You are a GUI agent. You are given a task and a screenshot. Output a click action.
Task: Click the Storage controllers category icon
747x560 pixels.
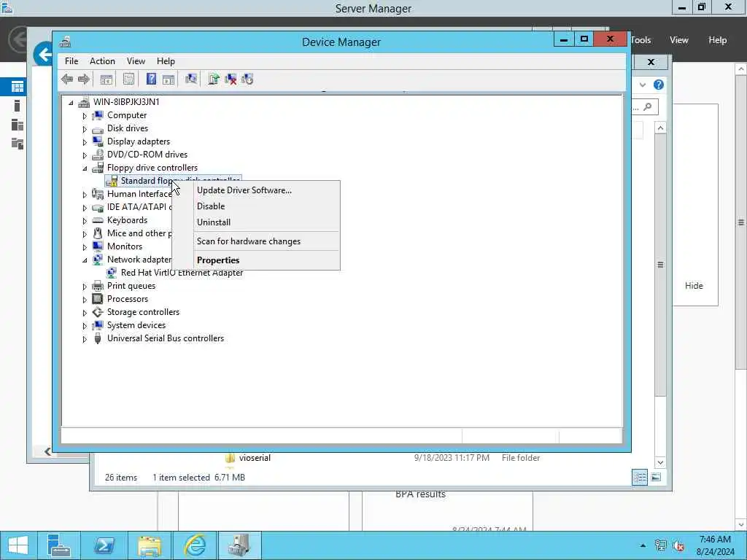coord(98,312)
